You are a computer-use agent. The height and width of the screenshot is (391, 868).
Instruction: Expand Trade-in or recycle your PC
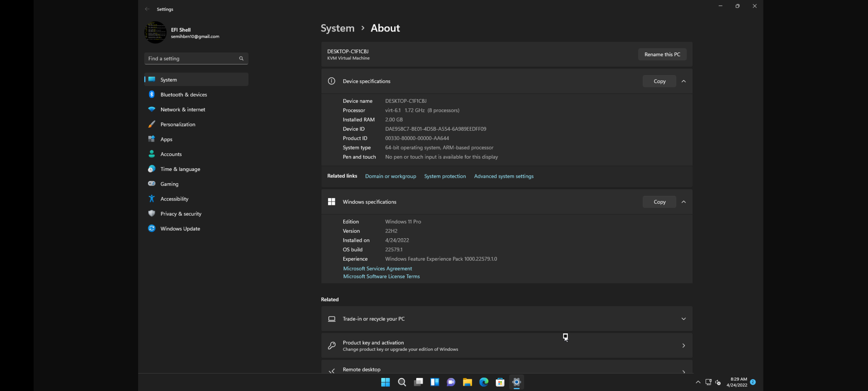[x=684, y=319]
